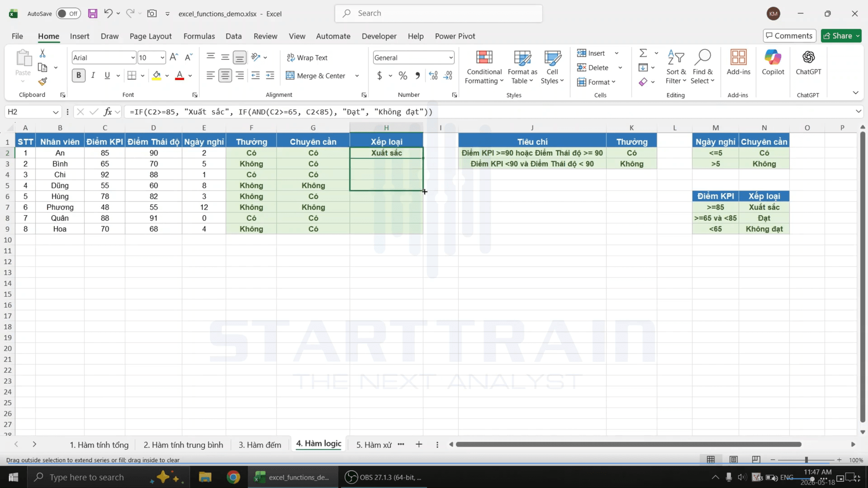Toggle Italic formatting

tap(93, 76)
